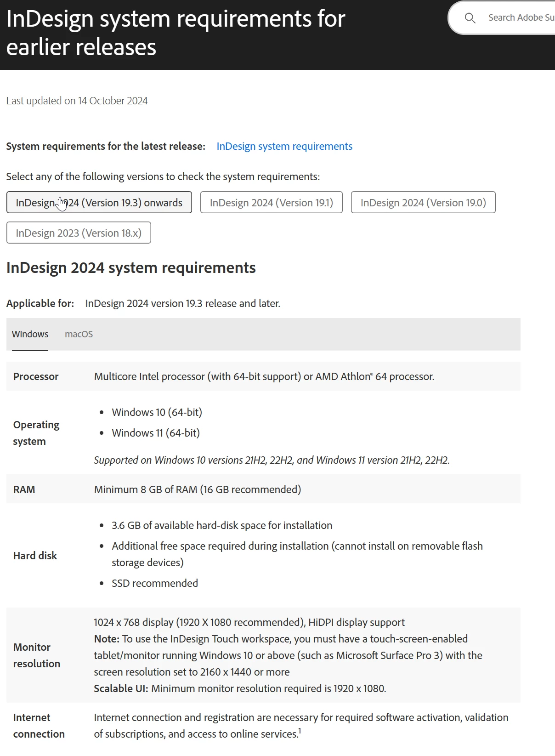Switch to the macOS tab
Image resolution: width=555 pixels, height=756 pixels.
pos(79,334)
